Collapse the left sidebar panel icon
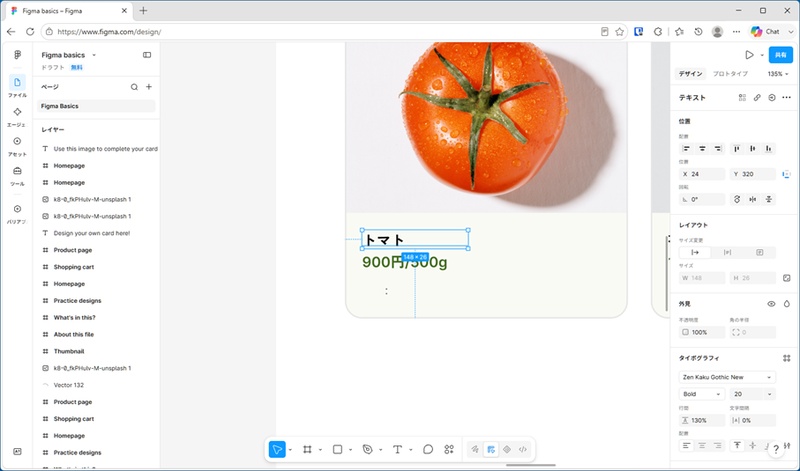 tap(147, 55)
